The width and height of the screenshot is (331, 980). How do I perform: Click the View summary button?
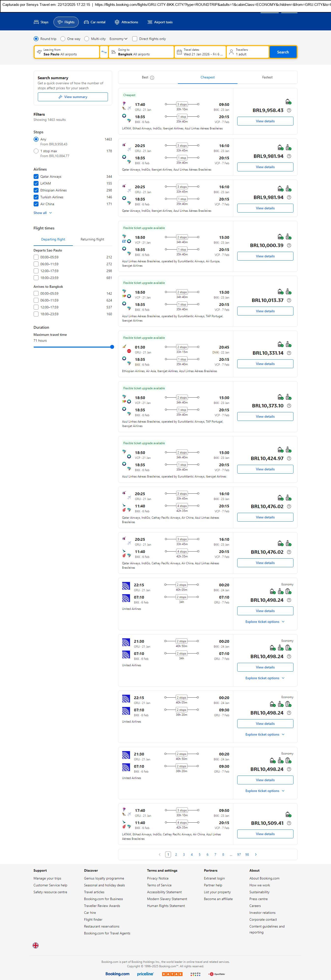tap(73, 97)
